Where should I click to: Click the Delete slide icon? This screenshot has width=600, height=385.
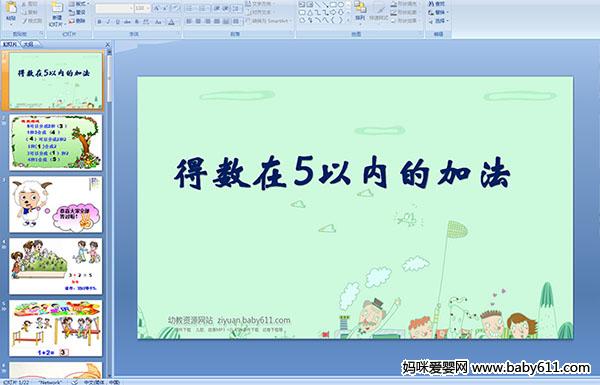[x=77, y=21]
